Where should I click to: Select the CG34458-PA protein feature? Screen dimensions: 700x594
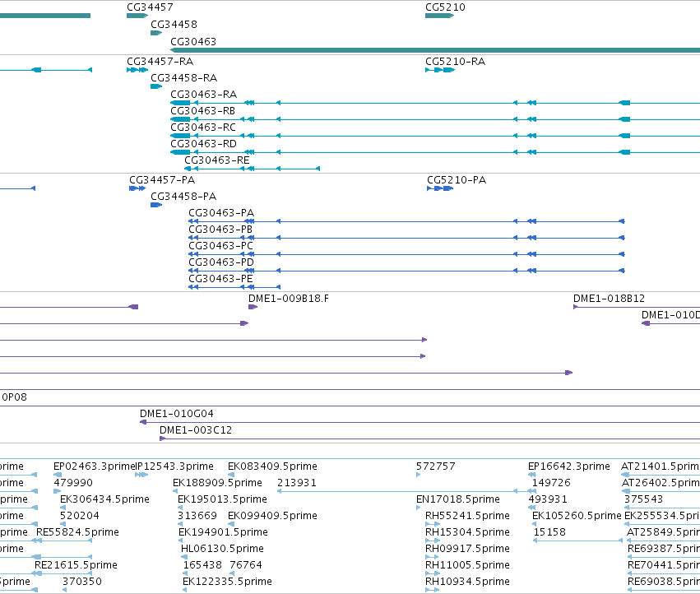156,205
